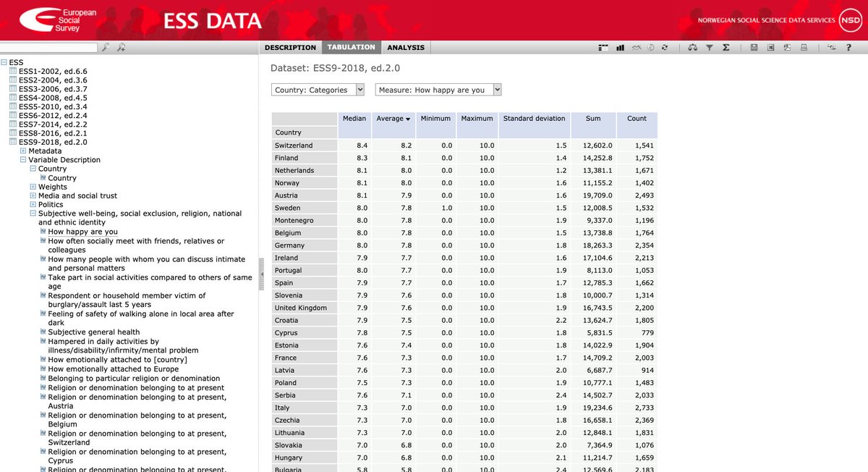Switch to the DESCRIPTION tab

click(290, 48)
